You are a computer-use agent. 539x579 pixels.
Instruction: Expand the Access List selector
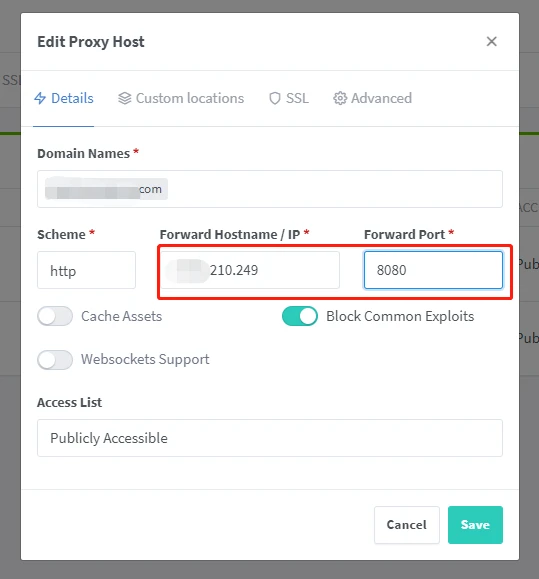tap(270, 438)
